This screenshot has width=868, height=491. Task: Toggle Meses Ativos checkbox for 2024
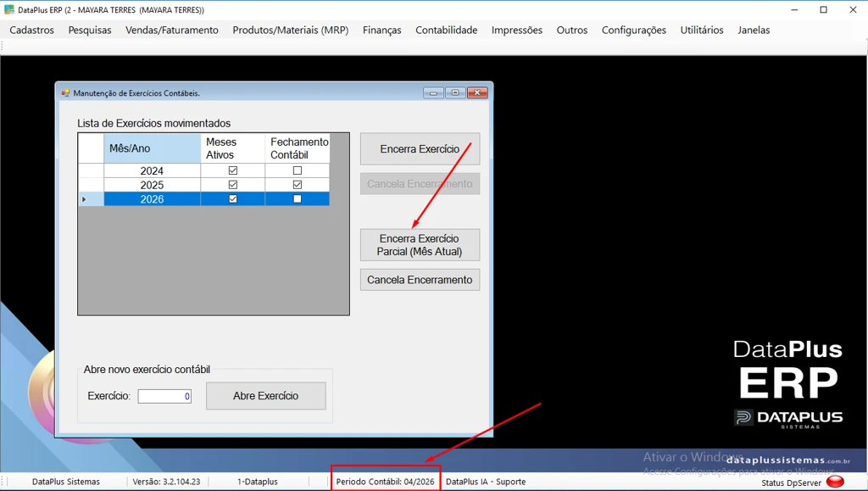[232, 170]
